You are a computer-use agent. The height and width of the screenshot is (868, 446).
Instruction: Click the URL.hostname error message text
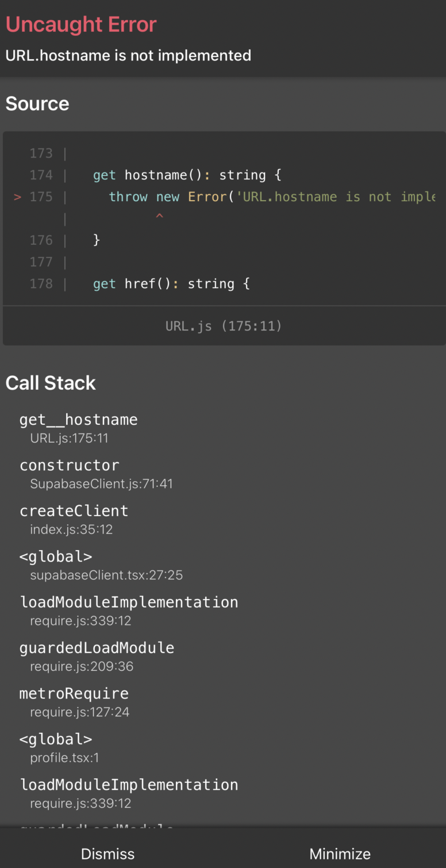(128, 55)
